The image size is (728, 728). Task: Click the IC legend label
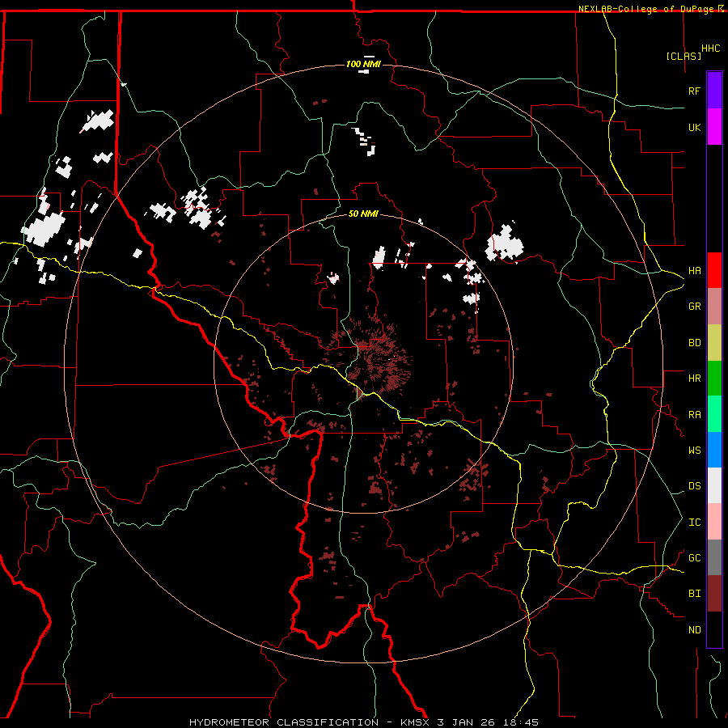point(695,523)
